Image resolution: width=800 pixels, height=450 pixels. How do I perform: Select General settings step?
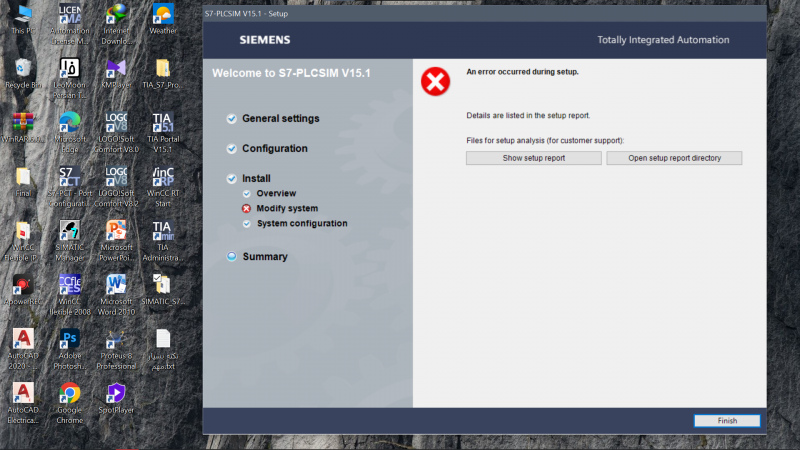(x=281, y=118)
